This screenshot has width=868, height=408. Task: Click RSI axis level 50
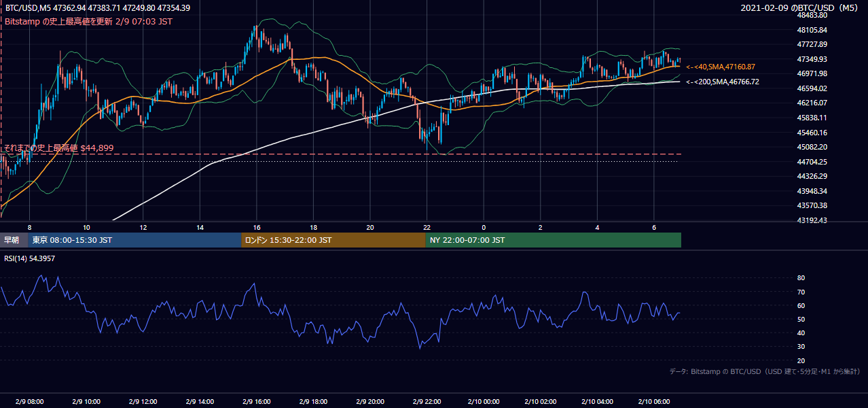[801, 319]
